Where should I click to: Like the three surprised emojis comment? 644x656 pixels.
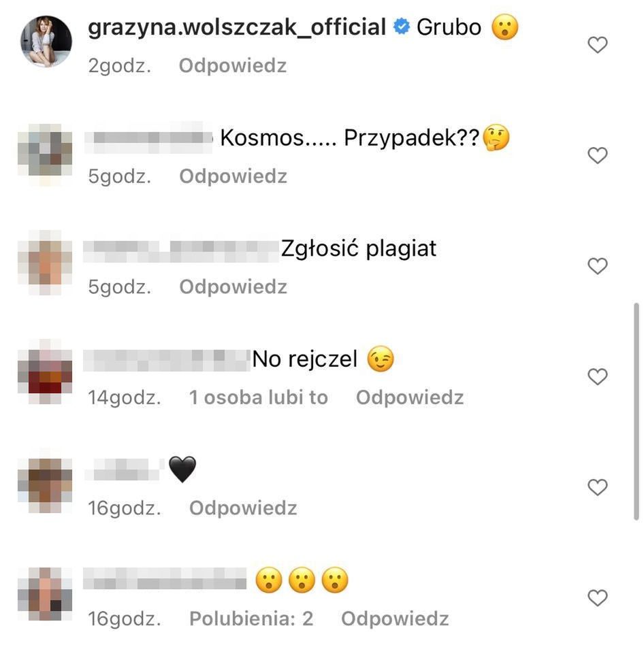[597, 598]
